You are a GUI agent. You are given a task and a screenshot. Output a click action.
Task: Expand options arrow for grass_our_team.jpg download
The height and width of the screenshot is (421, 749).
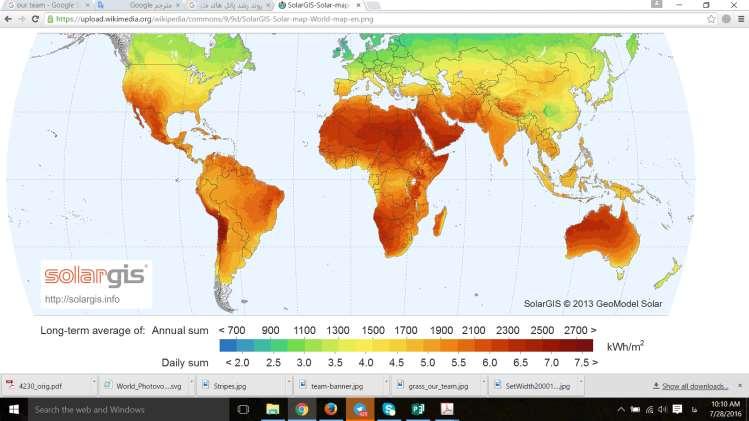coord(484,382)
